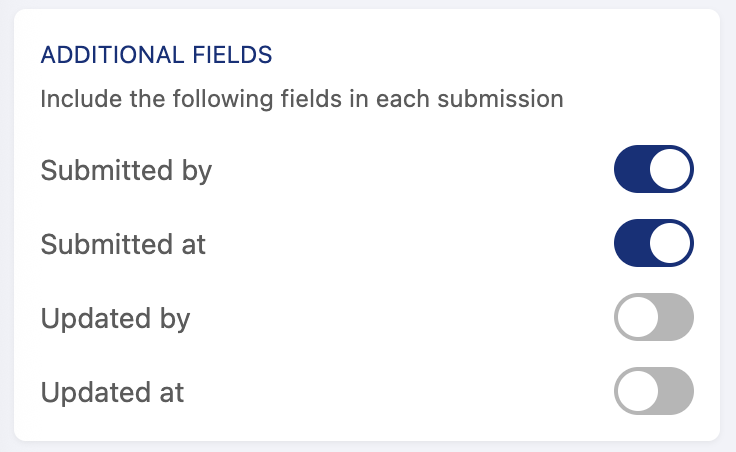Click the Submitted at label text
Viewport: 736px width, 452px height.
[123, 245]
